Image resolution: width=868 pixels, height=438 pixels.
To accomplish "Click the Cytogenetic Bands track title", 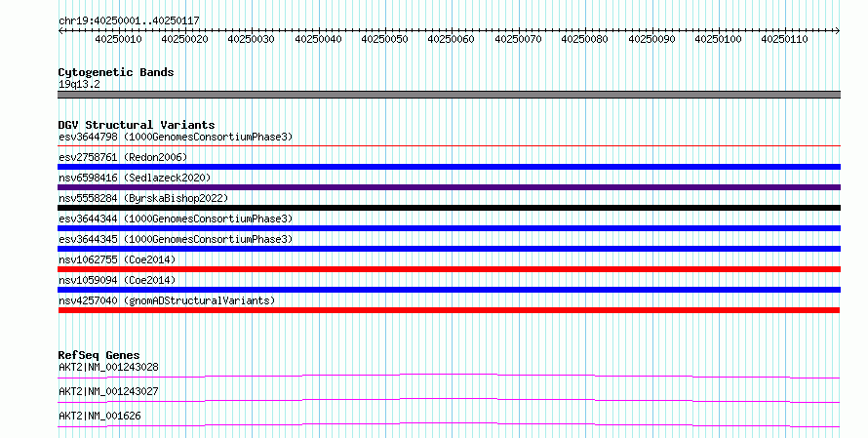I will click(116, 72).
